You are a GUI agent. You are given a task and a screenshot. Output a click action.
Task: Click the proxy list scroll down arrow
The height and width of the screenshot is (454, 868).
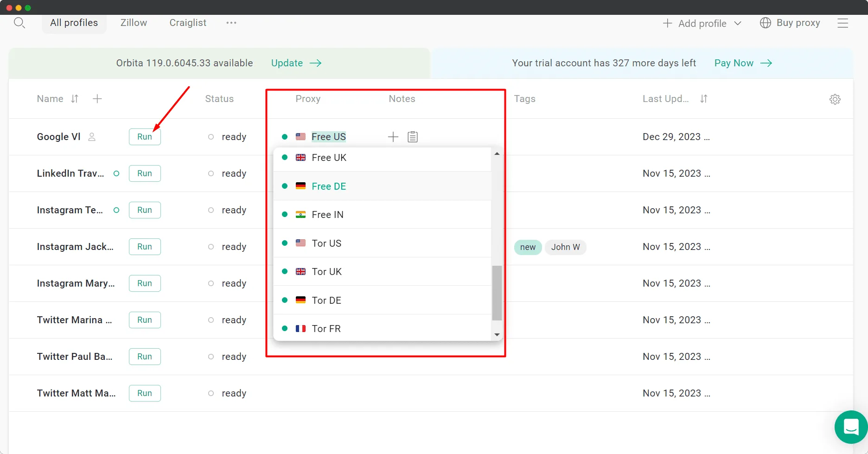pyautogui.click(x=497, y=335)
